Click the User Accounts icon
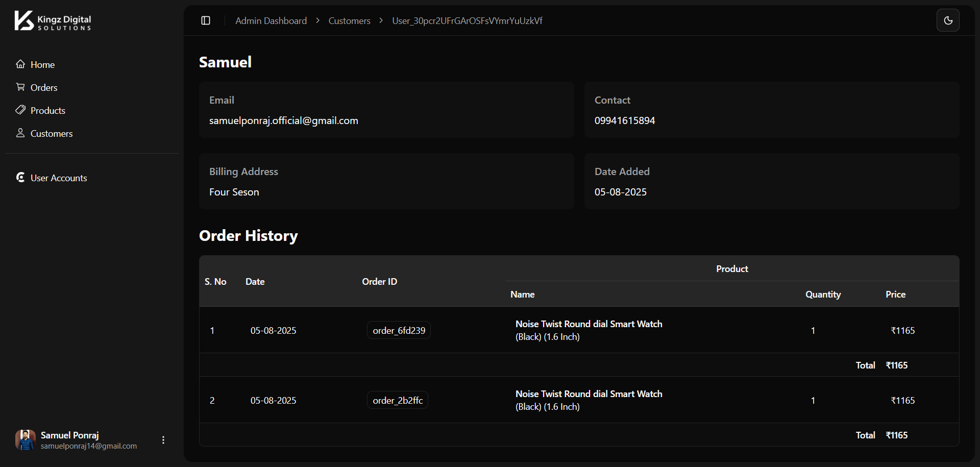The height and width of the screenshot is (467, 980). [x=20, y=178]
